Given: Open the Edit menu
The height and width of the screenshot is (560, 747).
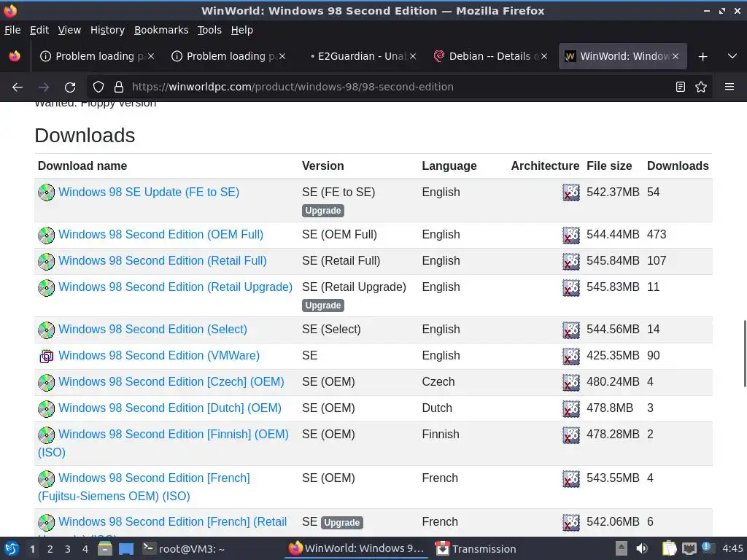Looking at the screenshot, I should click(39, 30).
